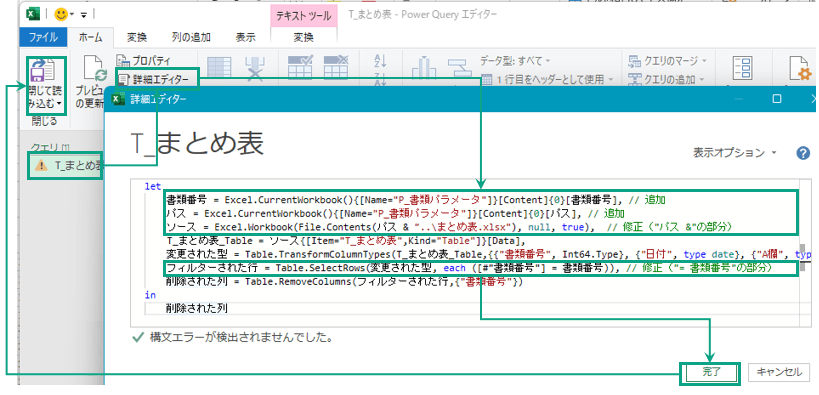Click the code line starting '変更された型 = Table.TransformColumnTypes'
The width and height of the screenshot is (819, 395).
click(489, 254)
